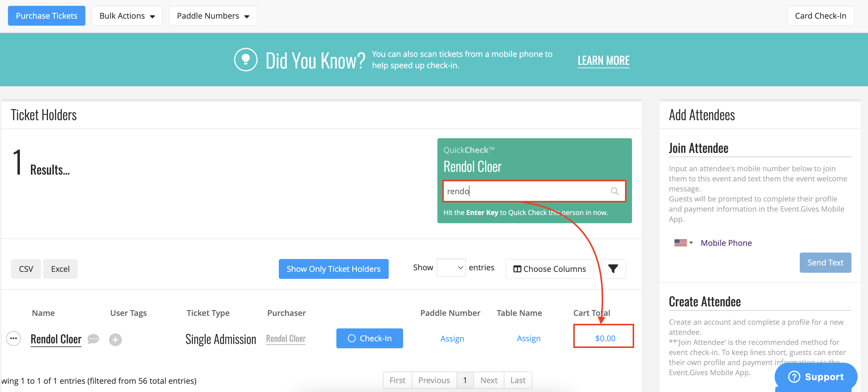
Task: Check in Rendol Cloer
Action: coord(370,338)
